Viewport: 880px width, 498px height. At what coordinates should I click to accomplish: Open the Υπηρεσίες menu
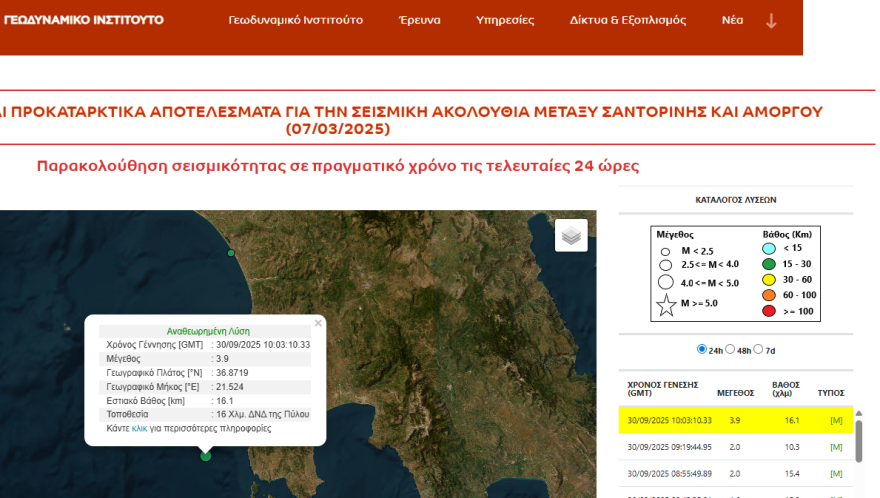click(x=505, y=20)
